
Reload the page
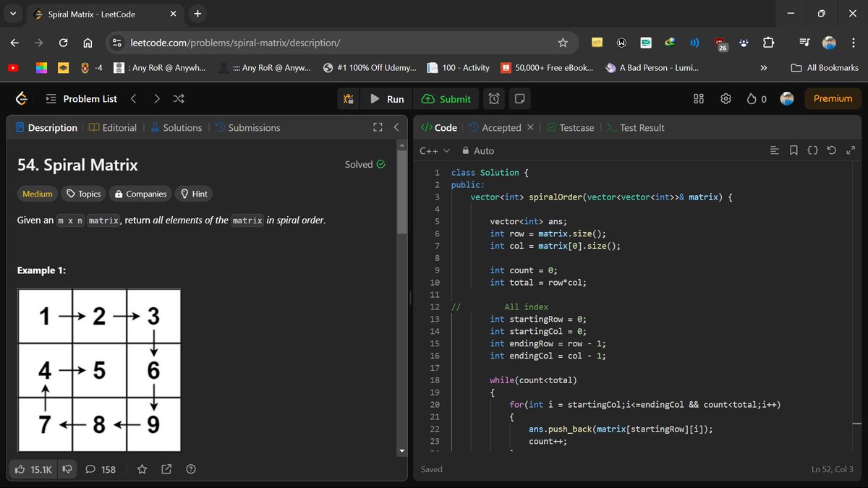[64, 43]
